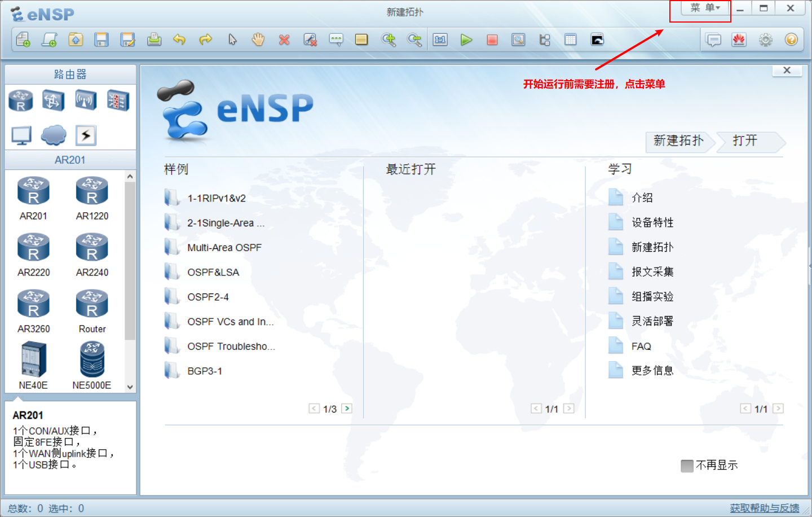Click the save-as toolbar icon
Image resolution: width=812 pixels, height=517 pixels.
[x=128, y=40]
